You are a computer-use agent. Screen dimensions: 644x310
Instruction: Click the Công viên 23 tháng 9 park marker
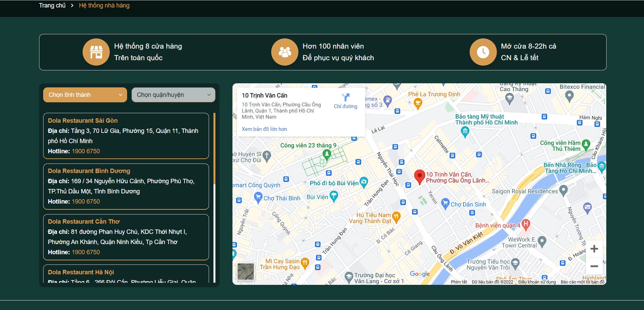point(327,155)
